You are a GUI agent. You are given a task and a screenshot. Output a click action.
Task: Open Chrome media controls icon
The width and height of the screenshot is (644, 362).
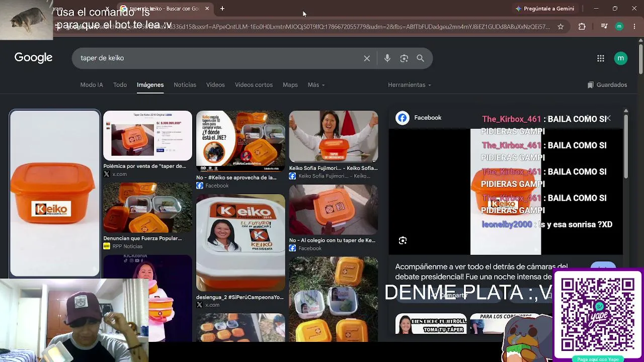[x=604, y=27]
